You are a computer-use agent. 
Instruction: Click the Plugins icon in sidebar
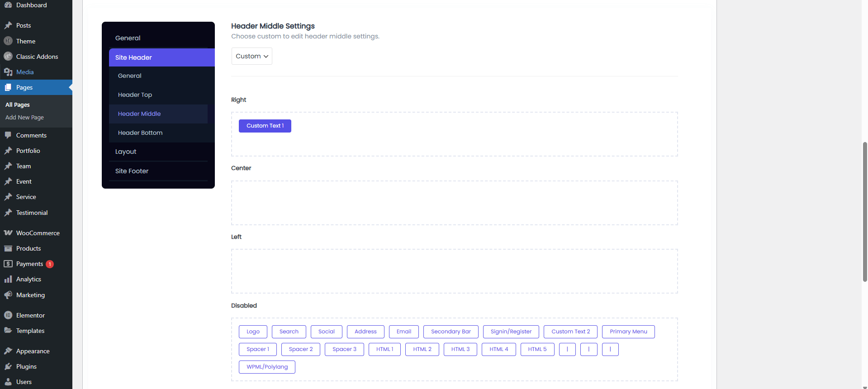[8, 366]
